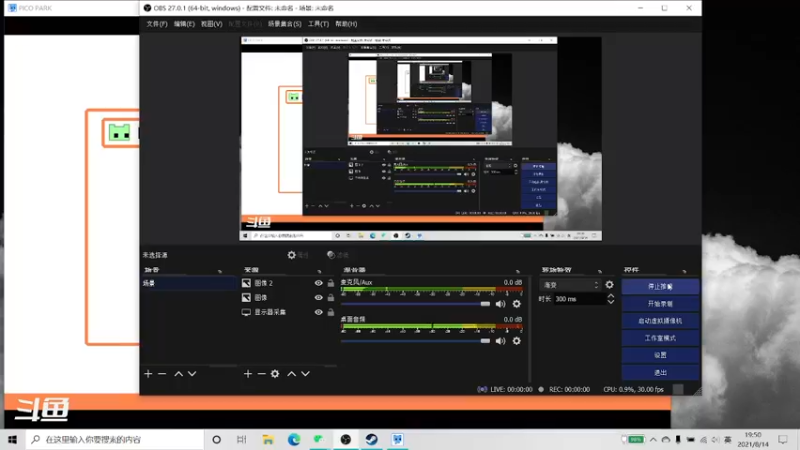The height and width of the screenshot is (450, 800).
Task: Click the OBS icon in the taskbar
Action: coord(345,439)
